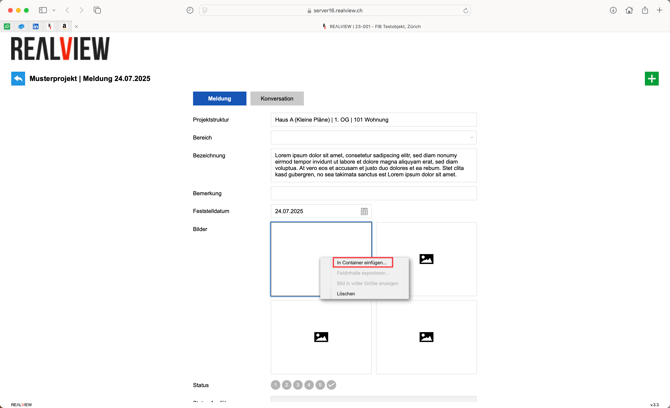Reload the page with the refresh icon
The height and width of the screenshot is (408, 670).
click(x=465, y=11)
